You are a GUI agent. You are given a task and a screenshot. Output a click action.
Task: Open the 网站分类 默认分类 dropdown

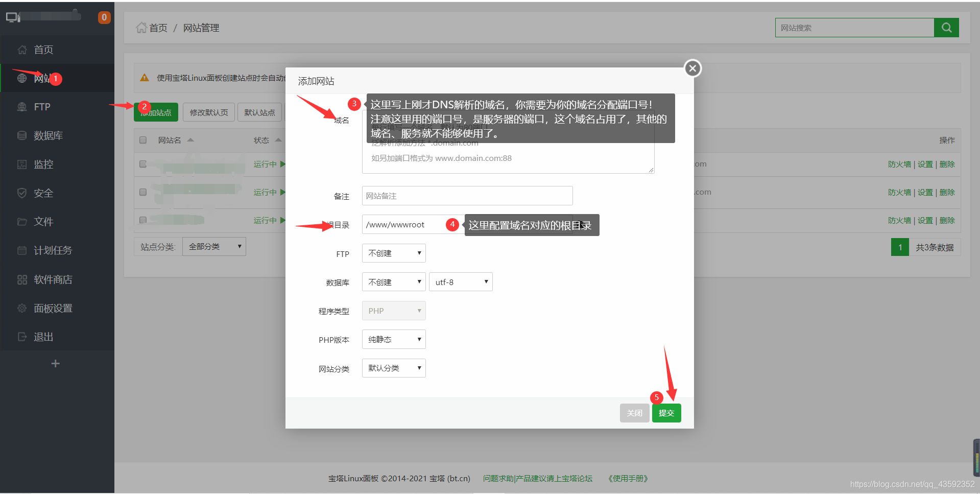coord(394,368)
